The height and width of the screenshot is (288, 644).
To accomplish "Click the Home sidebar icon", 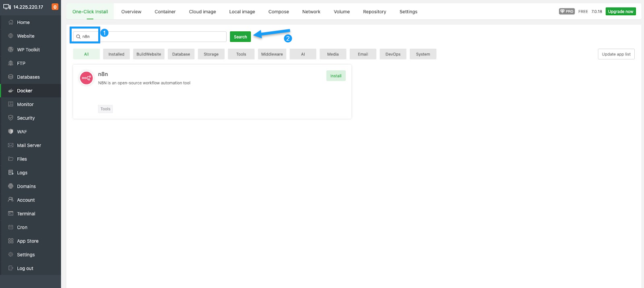I will [x=11, y=22].
